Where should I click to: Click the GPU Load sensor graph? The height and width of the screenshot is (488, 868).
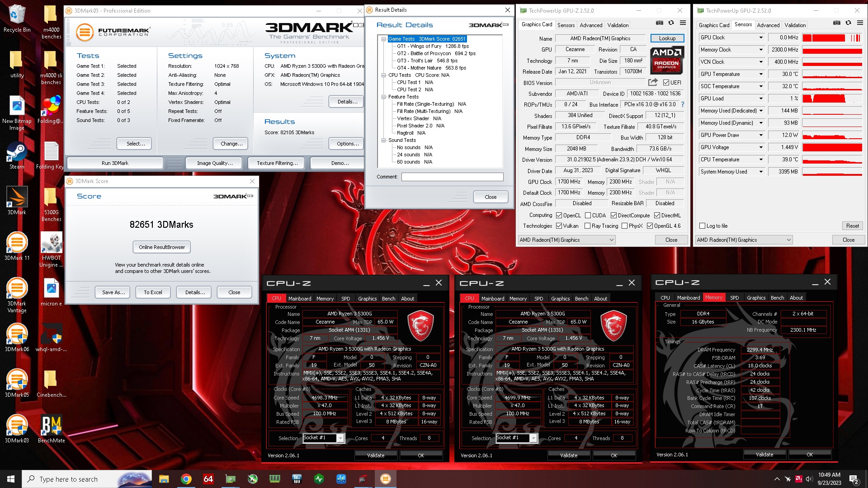832,99
